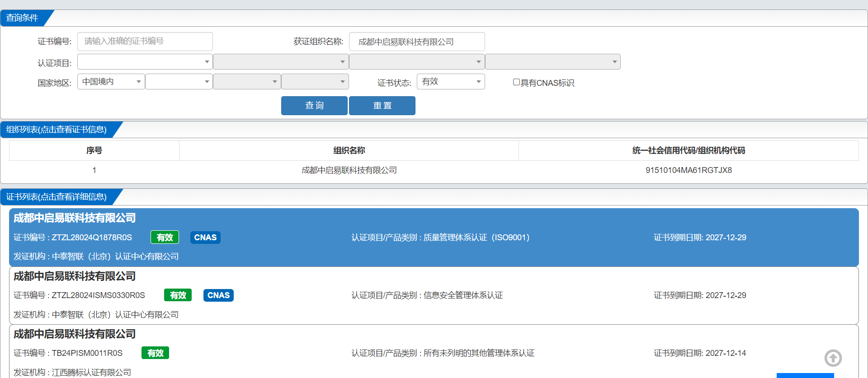
Task: Click expiry date 2027-12-14
Action: (726, 353)
